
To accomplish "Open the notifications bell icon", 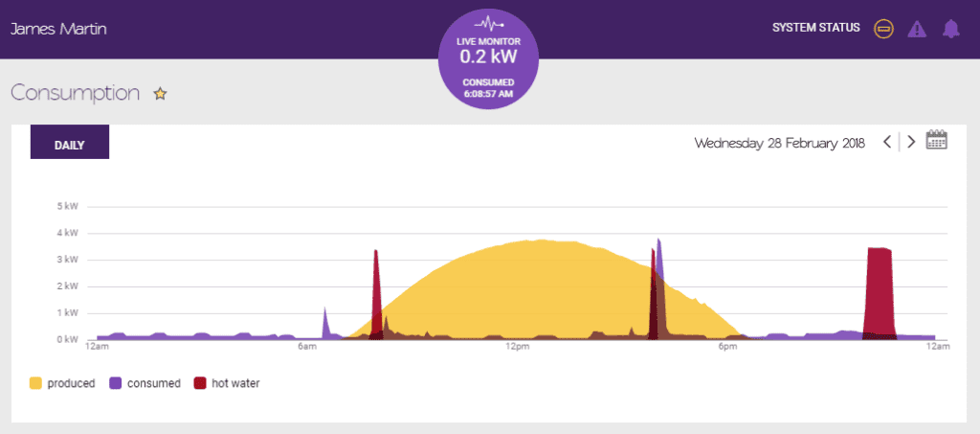I will coord(950,29).
